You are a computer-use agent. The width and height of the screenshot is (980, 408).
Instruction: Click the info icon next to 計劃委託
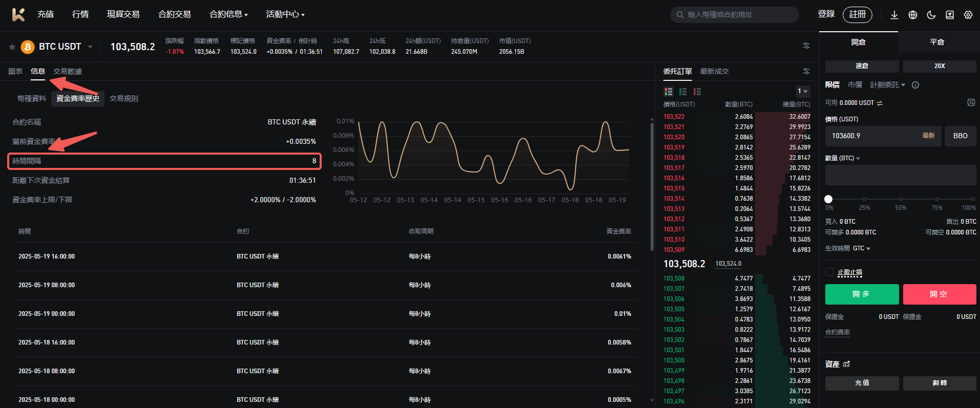click(x=915, y=85)
